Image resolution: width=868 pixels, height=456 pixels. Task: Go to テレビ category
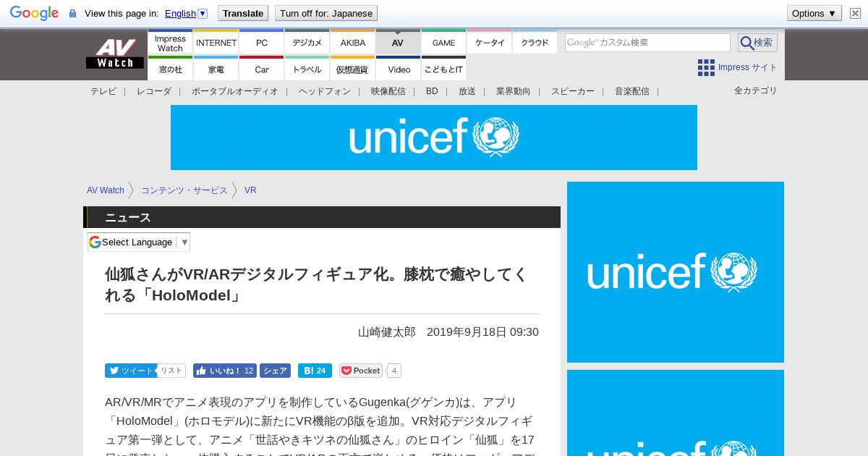(x=103, y=91)
